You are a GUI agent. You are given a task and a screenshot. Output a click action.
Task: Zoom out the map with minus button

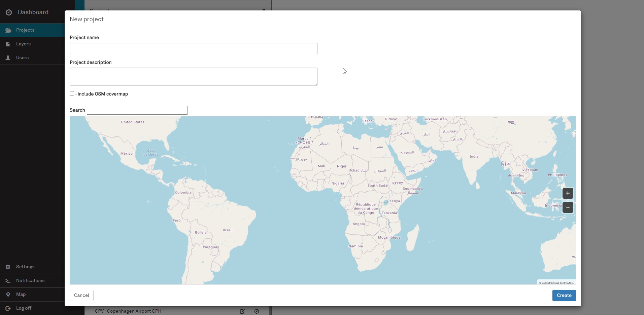click(568, 207)
